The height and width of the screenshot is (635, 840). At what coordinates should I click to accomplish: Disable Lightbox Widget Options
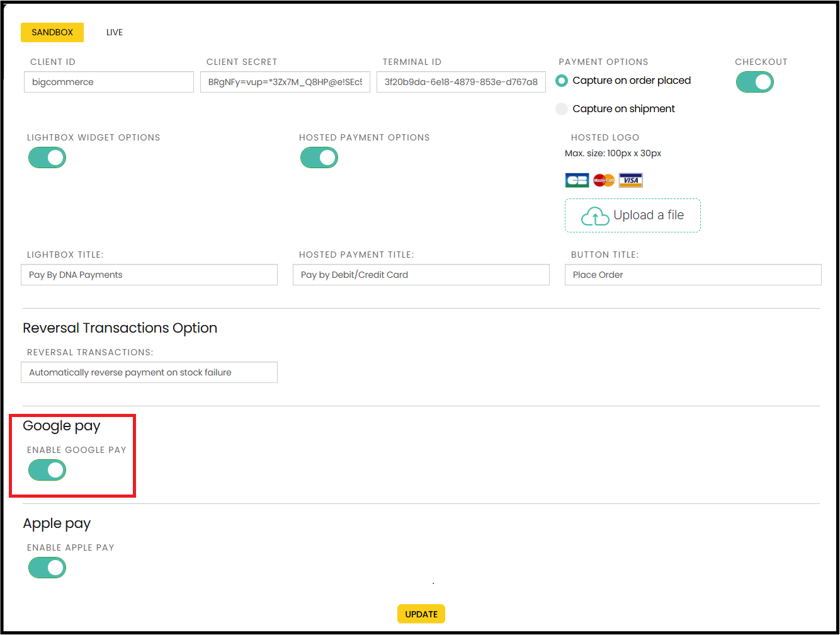coord(47,157)
